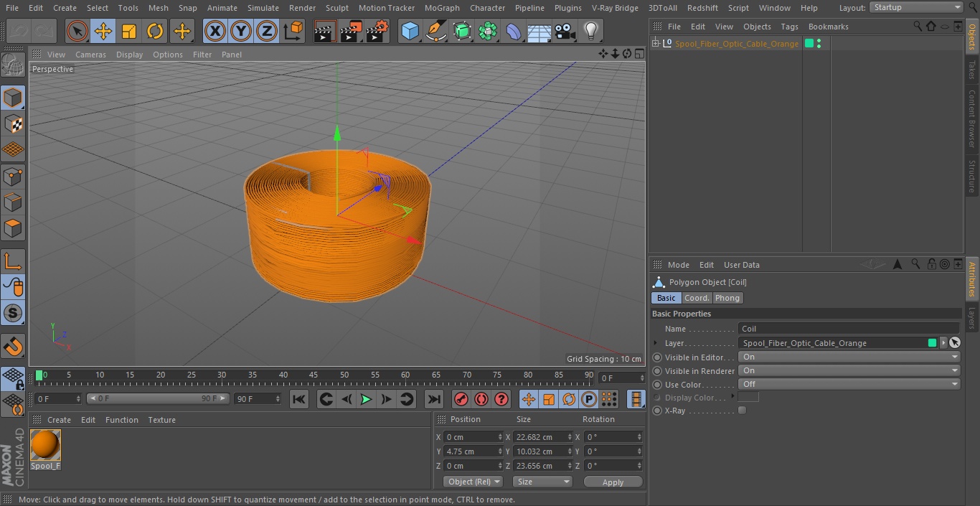The width and height of the screenshot is (980, 506).
Task: Expand the Layer property arrow
Action: (655, 343)
